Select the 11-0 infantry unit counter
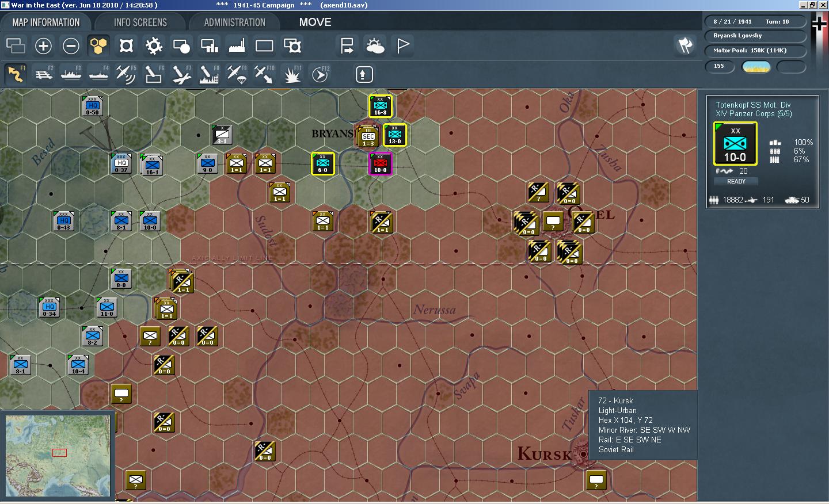This screenshot has width=829, height=504. [x=107, y=308]
